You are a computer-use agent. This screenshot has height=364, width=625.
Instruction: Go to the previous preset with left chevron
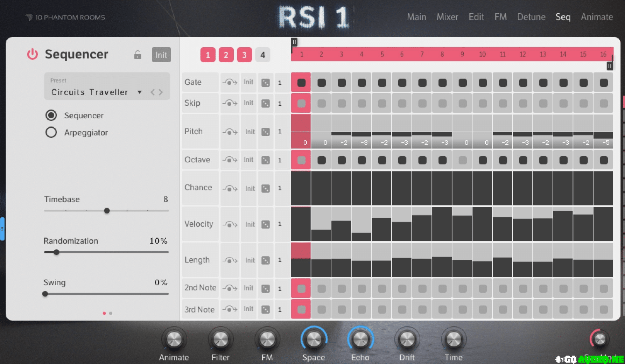point(152,92)
